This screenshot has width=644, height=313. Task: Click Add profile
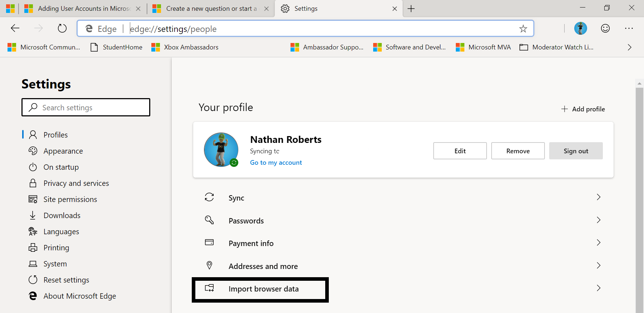[583, 109]
